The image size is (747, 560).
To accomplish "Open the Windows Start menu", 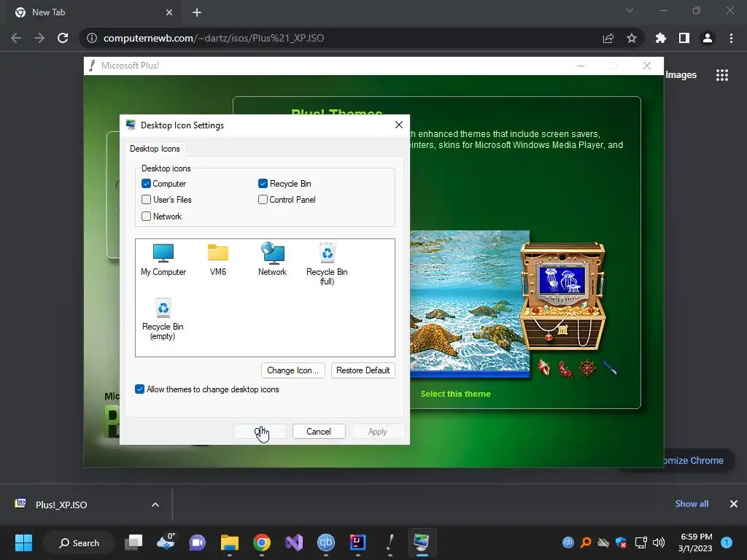I will click(23, 542).
